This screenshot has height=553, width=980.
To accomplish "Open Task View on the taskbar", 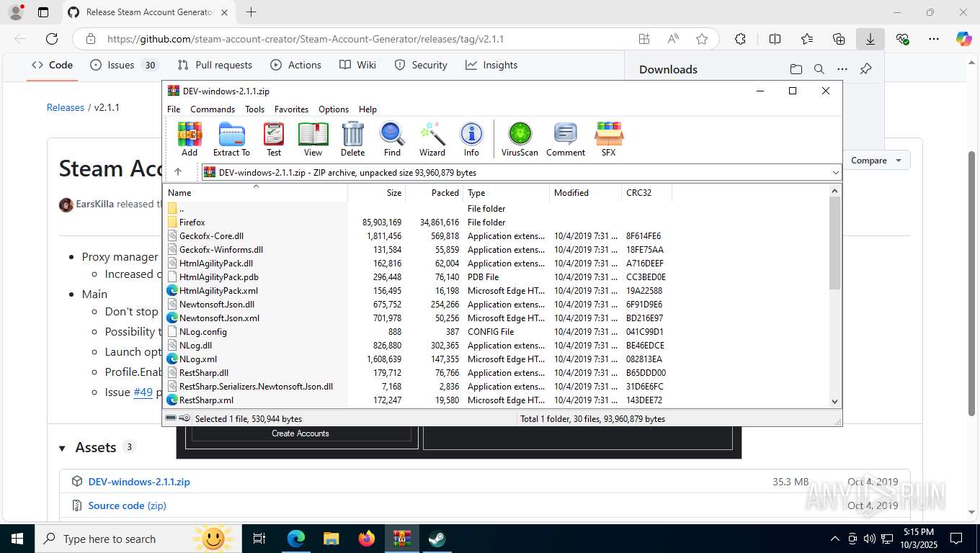I will [259, 539].
